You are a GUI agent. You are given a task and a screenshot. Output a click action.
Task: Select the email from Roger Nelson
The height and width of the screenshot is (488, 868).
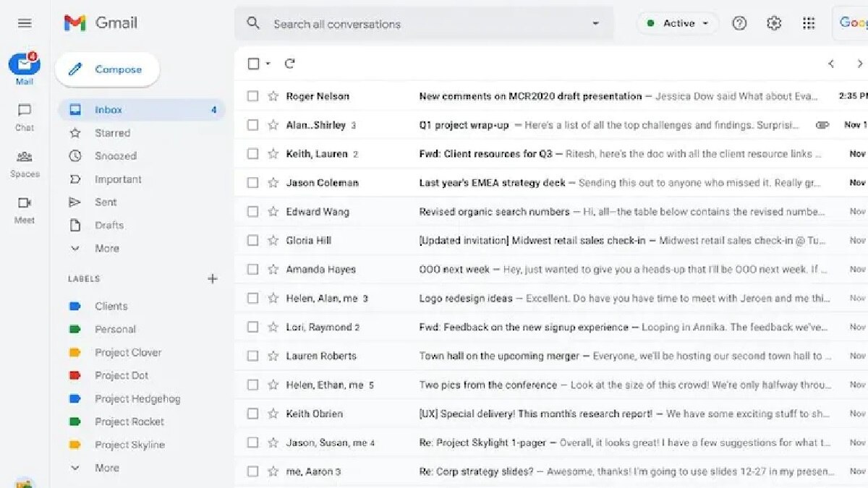pos(252,95)
